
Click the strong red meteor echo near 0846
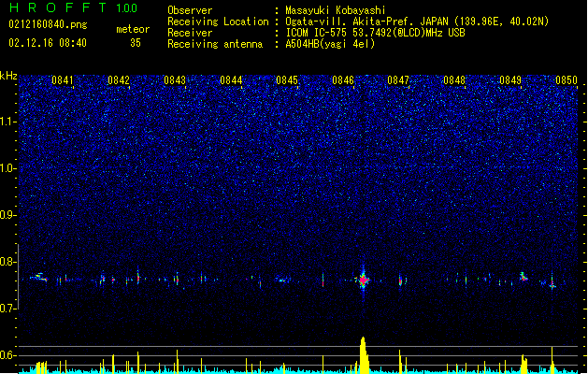coord(363,280)
